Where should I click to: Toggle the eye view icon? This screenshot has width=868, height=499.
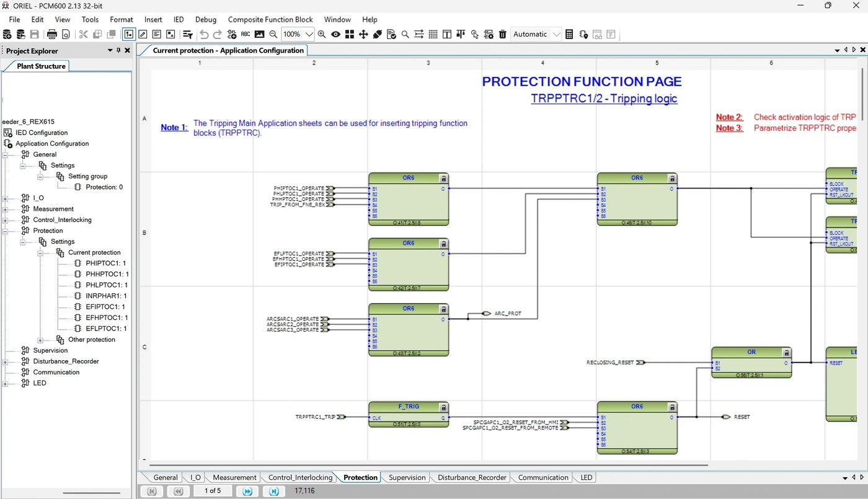point(335,34)
